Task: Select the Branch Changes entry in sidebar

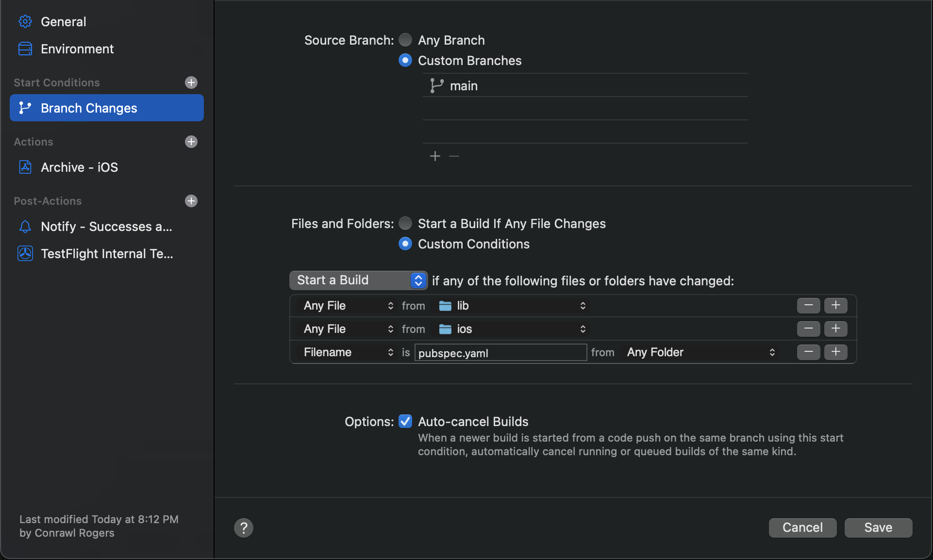Action: [x=88, y=108]
